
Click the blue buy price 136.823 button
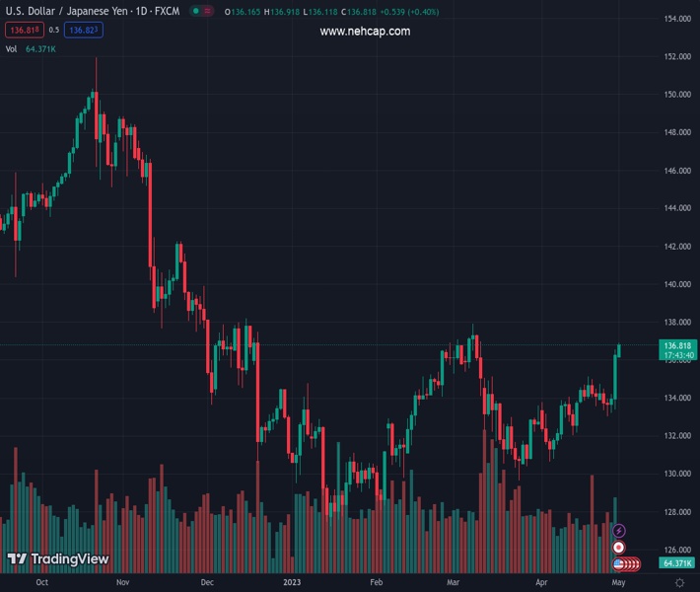(x=84, y=30)
